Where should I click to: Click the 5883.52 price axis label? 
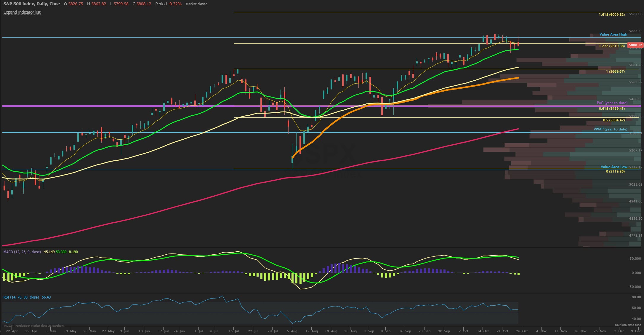point(636,31)
